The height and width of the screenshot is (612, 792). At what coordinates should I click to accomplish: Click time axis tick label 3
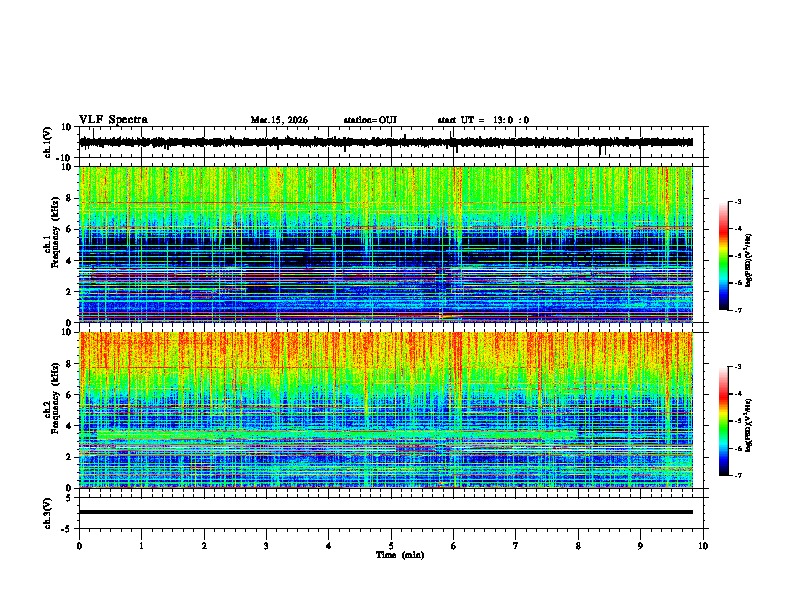[266, 546]
